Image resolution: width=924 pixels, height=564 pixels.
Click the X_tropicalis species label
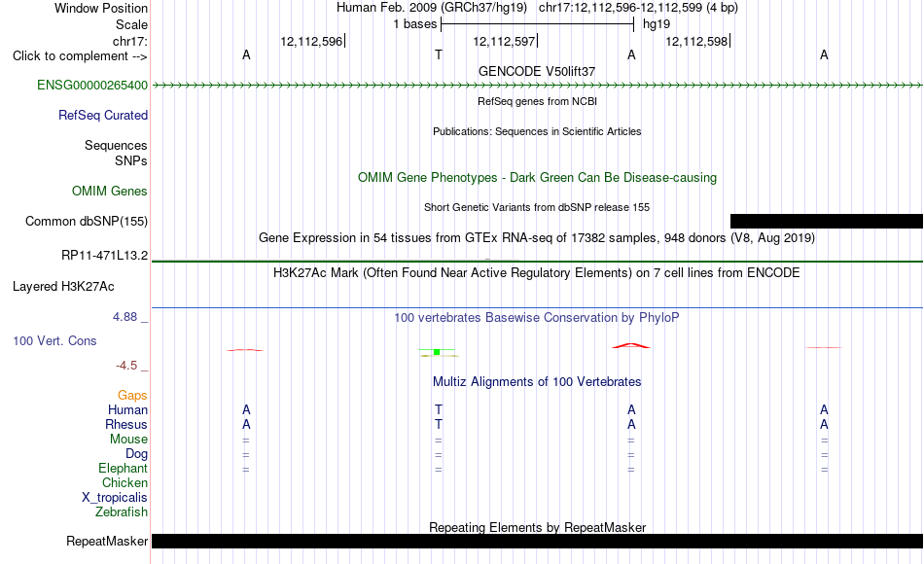pos(115,498)
